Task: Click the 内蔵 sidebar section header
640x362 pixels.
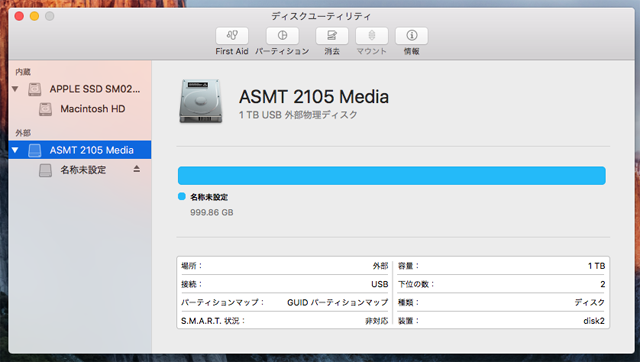Action: tap(23, 72)
